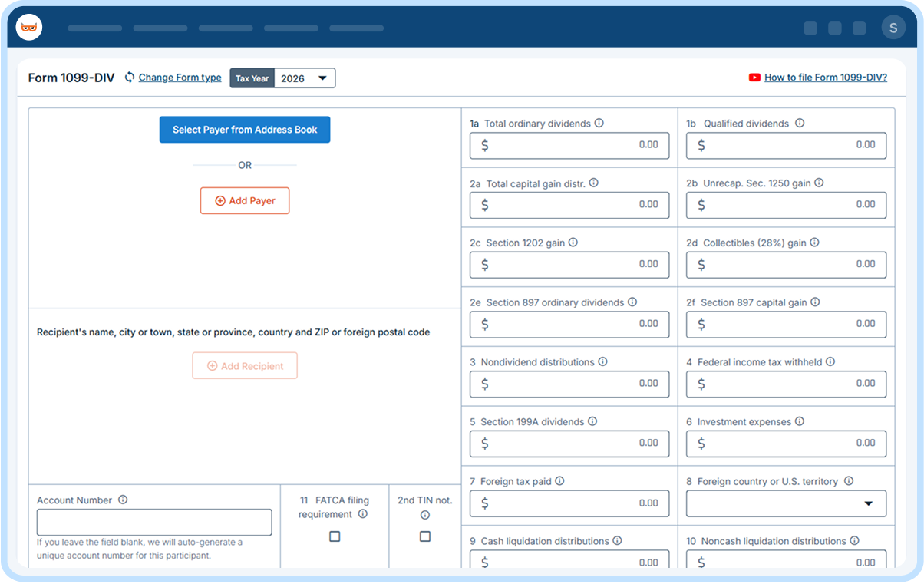This screenshot has height=584, width=924.
Task: Click the fourth header navigation item
Action: click(x=291, y=28)
